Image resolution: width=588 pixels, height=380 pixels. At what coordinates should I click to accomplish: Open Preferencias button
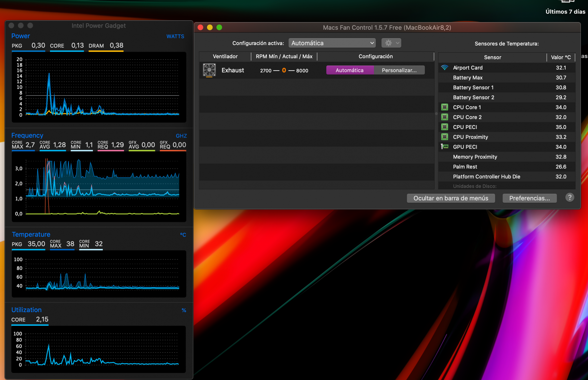(529, 198)
